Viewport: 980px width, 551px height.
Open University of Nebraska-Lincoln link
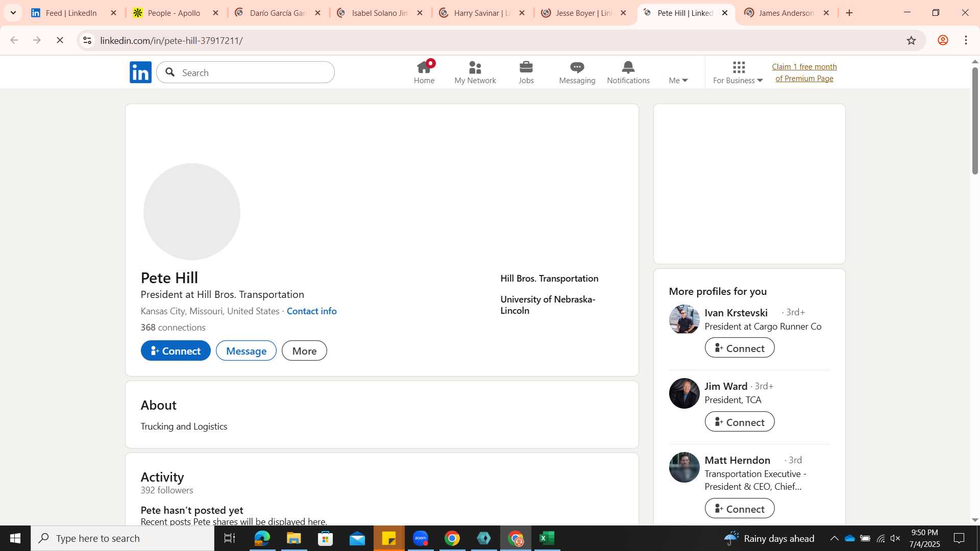click(x=548, y=305)
